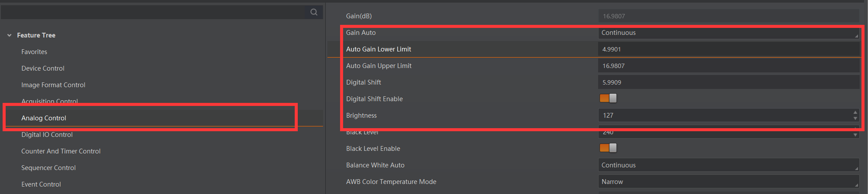Click the Digital Shift value field
Image resolution: width=868 pixels, height=194 pixels.
(728, 82)
